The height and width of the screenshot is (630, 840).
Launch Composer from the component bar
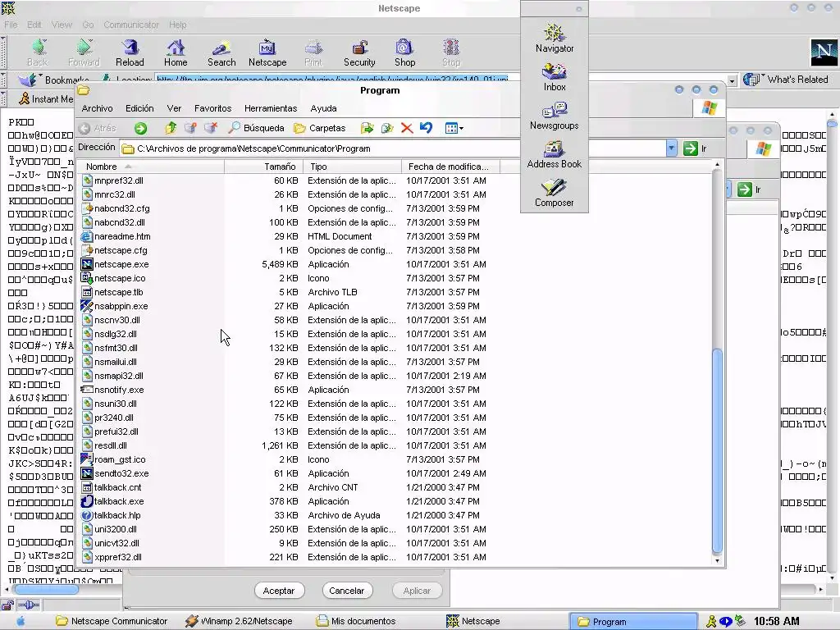[554, 194]
